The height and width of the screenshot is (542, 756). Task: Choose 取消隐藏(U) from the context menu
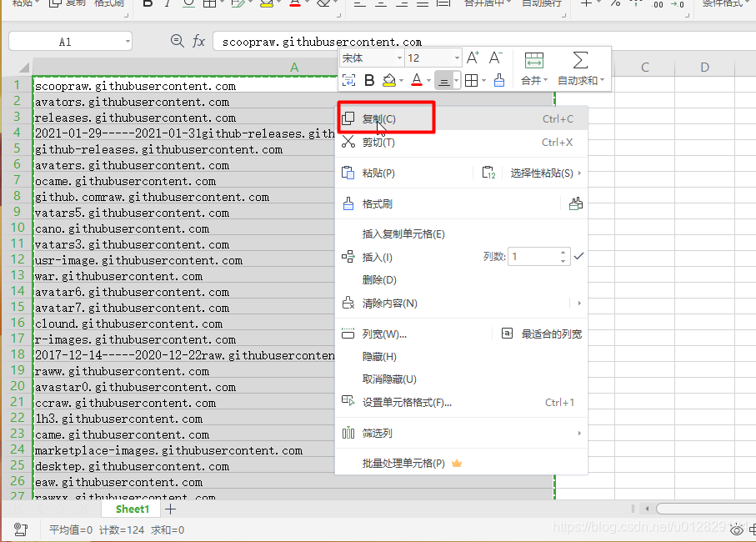tap(462, 379)
